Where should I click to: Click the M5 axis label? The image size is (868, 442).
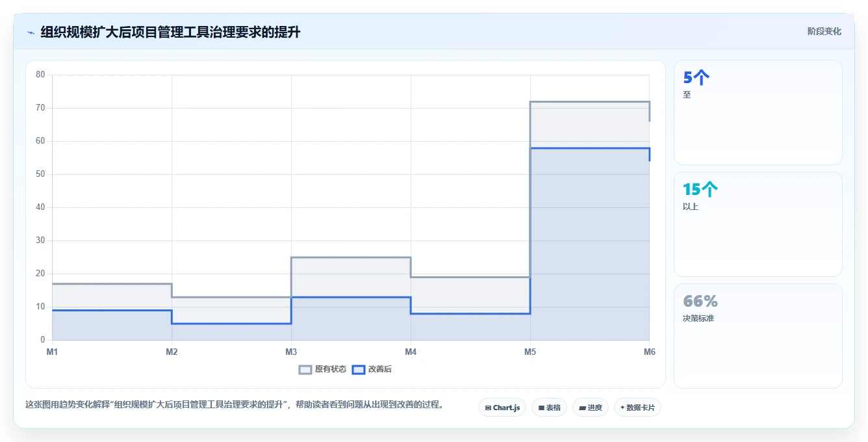tap(530, 352)
